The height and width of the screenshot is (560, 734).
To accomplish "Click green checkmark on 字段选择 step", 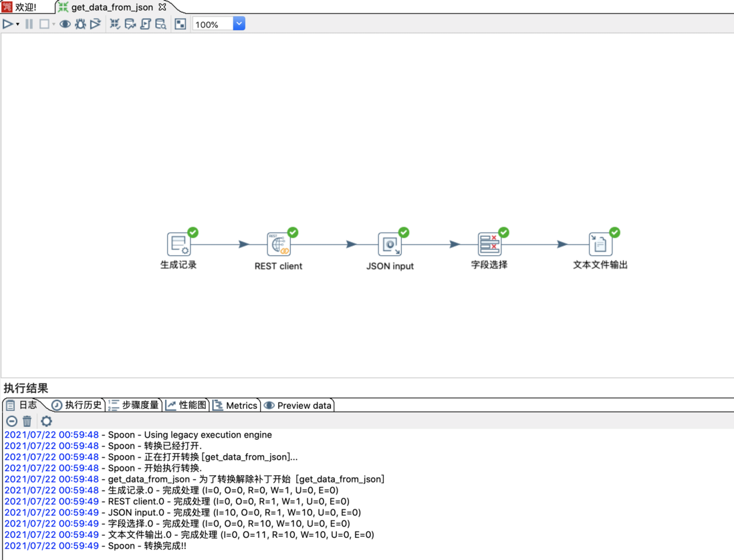I will pyautogui.click(x=503, y=232).
